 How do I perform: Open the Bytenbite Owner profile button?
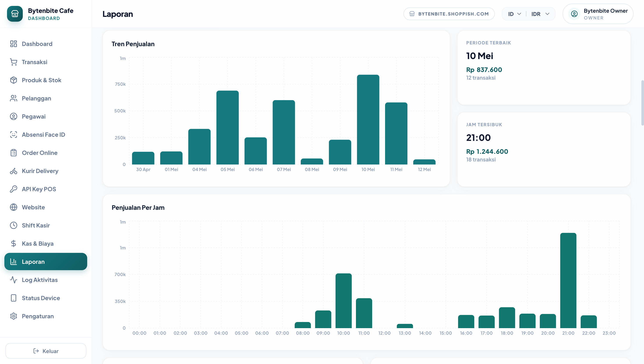coord(598,14)
